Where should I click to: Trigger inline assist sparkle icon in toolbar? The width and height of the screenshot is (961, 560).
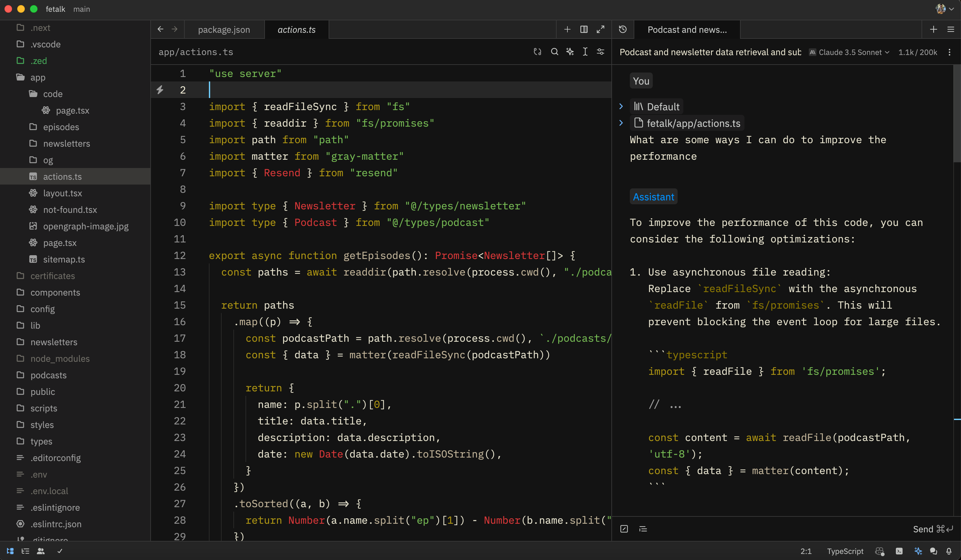(x=570, y=52)
